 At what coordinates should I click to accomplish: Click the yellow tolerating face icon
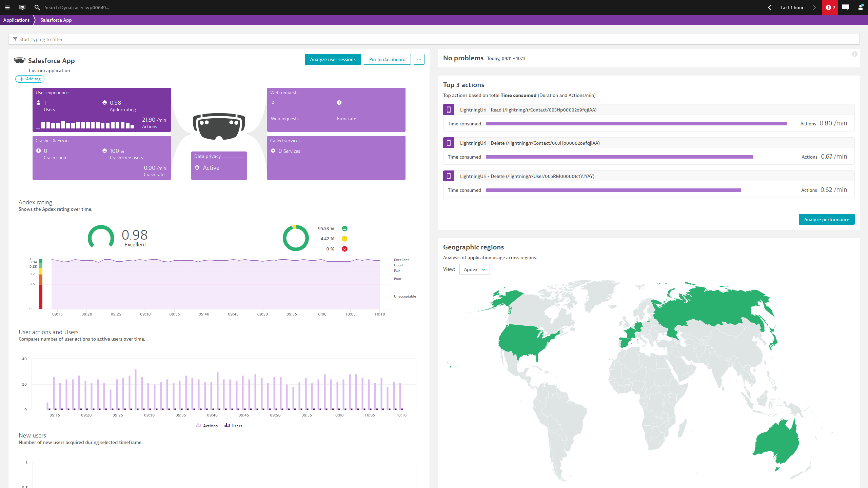click(344, 239)
